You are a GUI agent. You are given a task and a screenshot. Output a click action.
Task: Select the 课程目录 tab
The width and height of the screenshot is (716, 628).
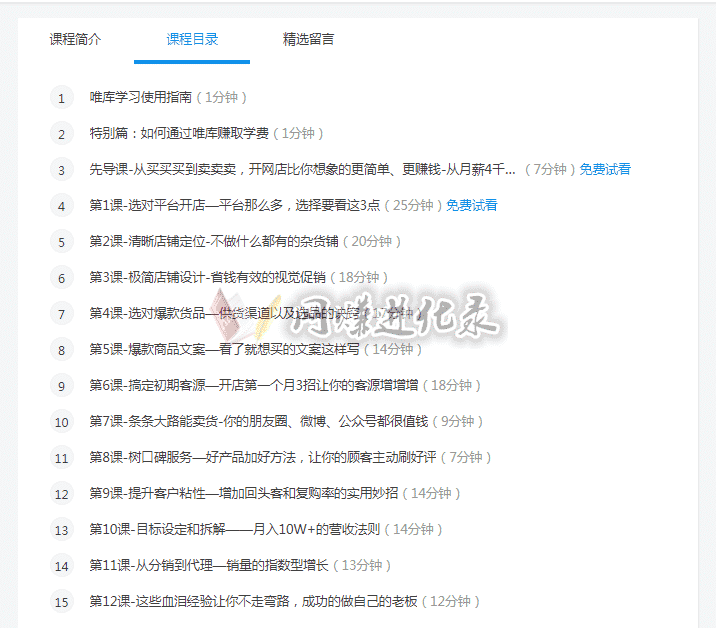coord(192,39)
